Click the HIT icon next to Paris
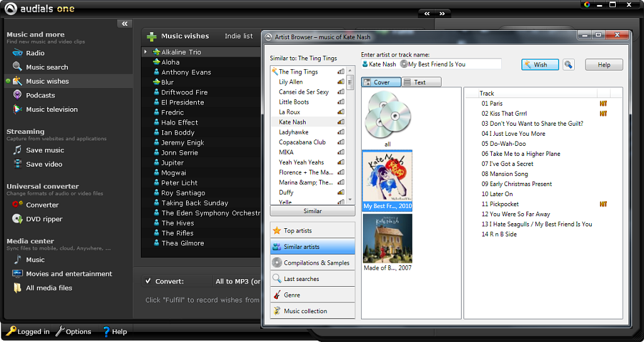Screen dimensions: 644x342 (603, 104)
